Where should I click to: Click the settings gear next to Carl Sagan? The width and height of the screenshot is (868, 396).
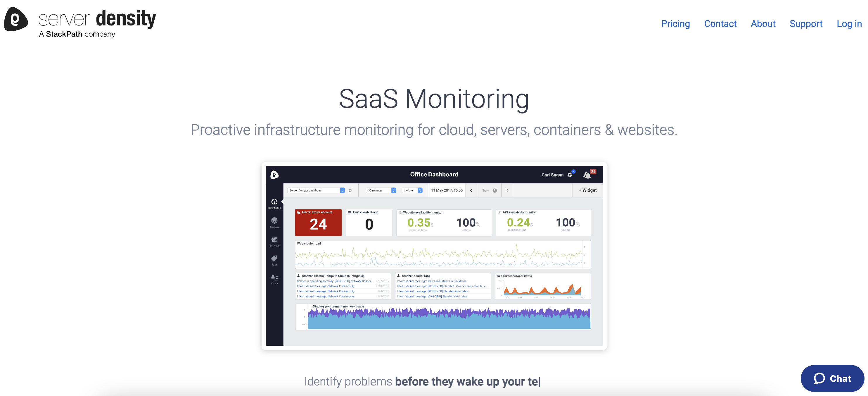click(x=570, y=175)
